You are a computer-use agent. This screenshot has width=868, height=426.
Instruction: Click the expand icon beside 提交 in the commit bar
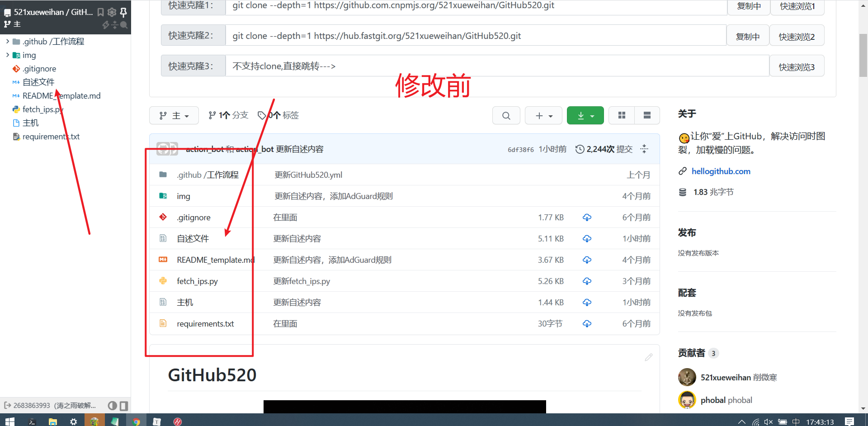tap(644, 149)
